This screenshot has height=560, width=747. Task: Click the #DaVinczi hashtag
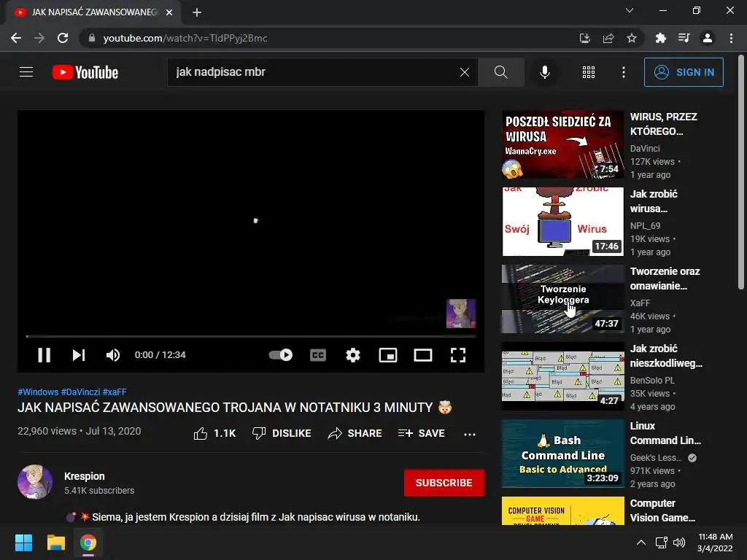point(80,392)
